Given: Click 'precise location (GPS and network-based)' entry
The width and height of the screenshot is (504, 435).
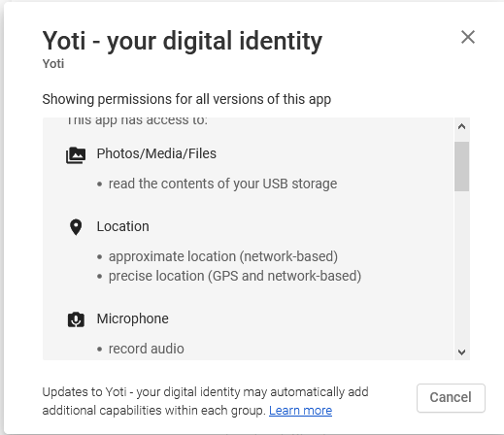Looking at the screenshot, I should point(235,276).
